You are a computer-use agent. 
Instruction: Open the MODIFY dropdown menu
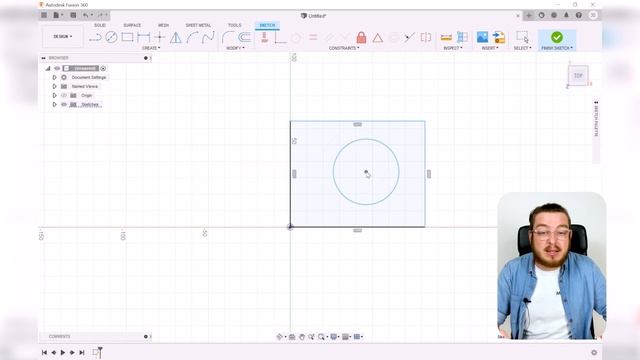click(236, 48)
